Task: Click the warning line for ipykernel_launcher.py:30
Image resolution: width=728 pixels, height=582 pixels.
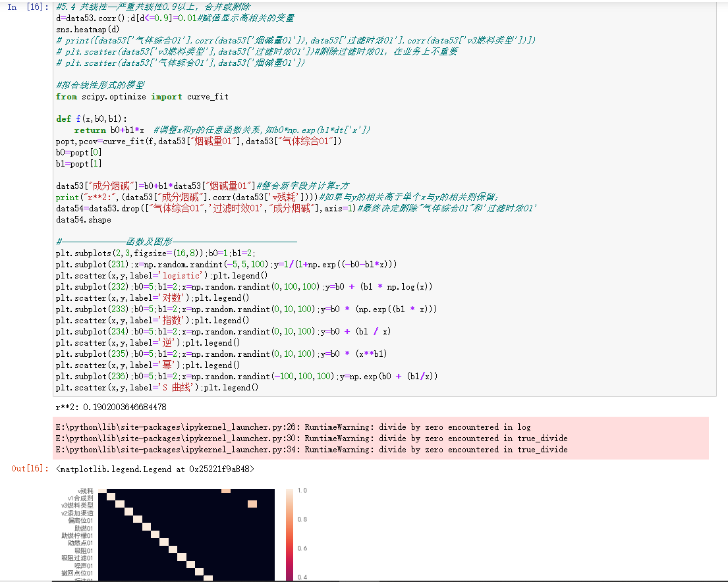Action: click(x=312, y=438)
